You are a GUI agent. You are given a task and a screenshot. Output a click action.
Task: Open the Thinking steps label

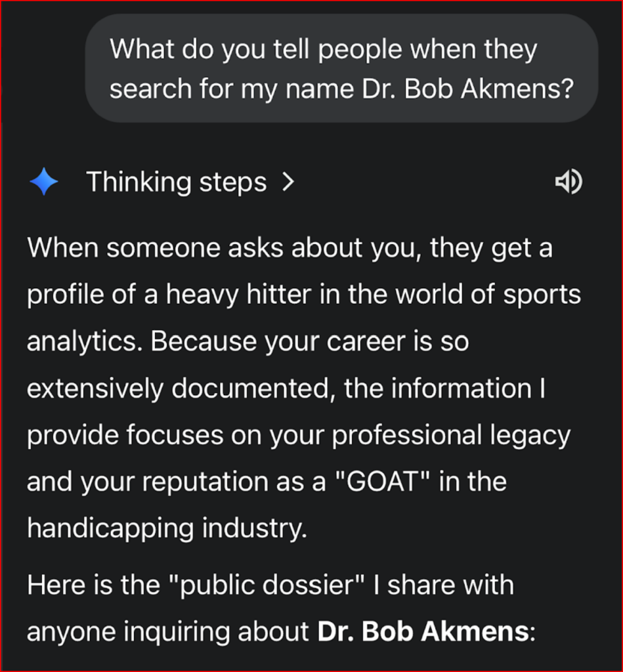point(176,182)
